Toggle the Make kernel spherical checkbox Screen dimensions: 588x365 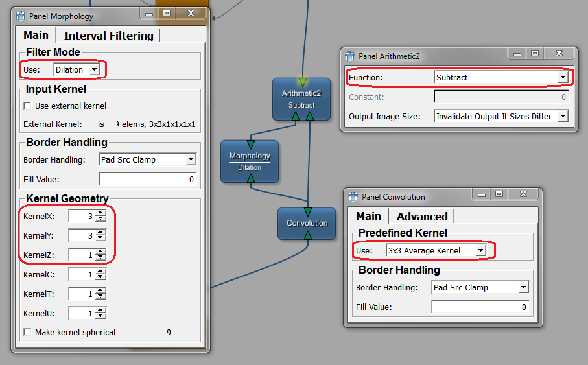point(28,332)
